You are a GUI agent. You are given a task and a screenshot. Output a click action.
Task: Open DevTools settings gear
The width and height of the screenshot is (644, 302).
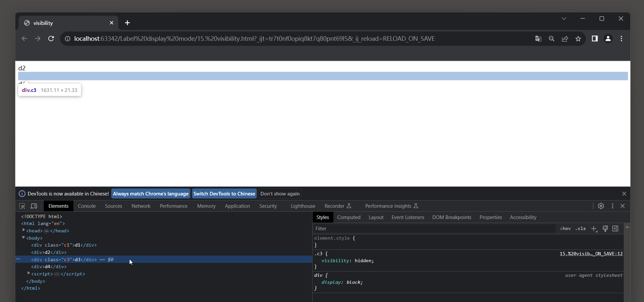coord(601,206)
